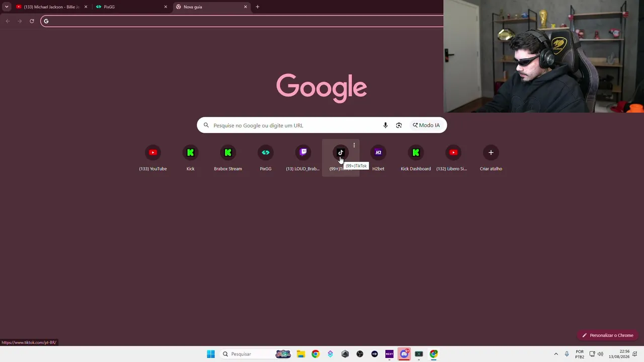Close the PixGG tab
Screen dimensions: 644x362
166,7
